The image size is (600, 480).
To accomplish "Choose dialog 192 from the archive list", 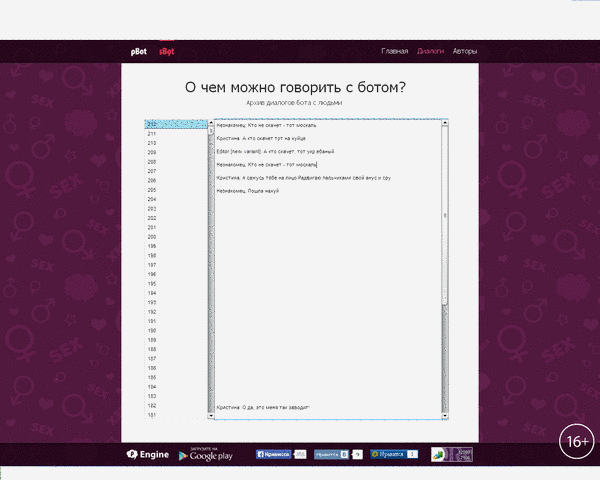I will (x=176, y=312).
